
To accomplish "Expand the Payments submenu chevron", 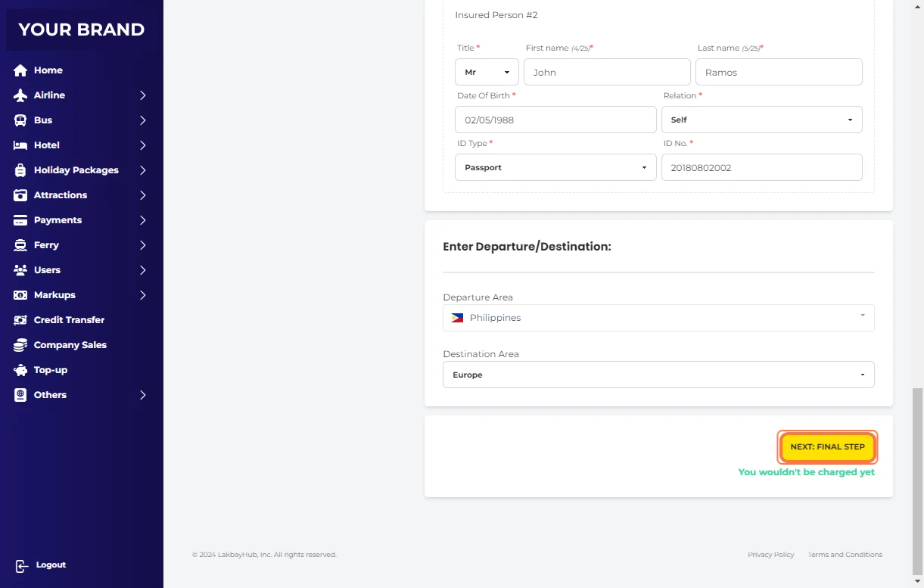I will click(x=142, y=220).
